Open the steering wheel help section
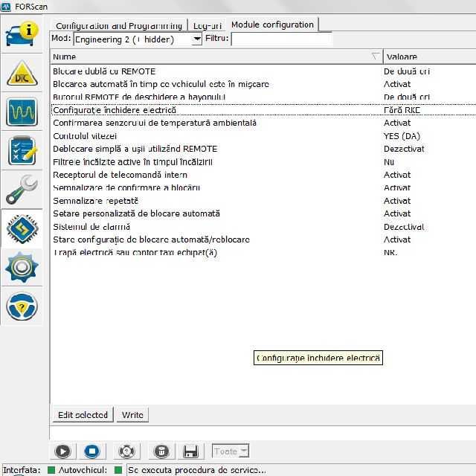The height and width of the screenshot is (476, 476). click(x=22, y=306)
